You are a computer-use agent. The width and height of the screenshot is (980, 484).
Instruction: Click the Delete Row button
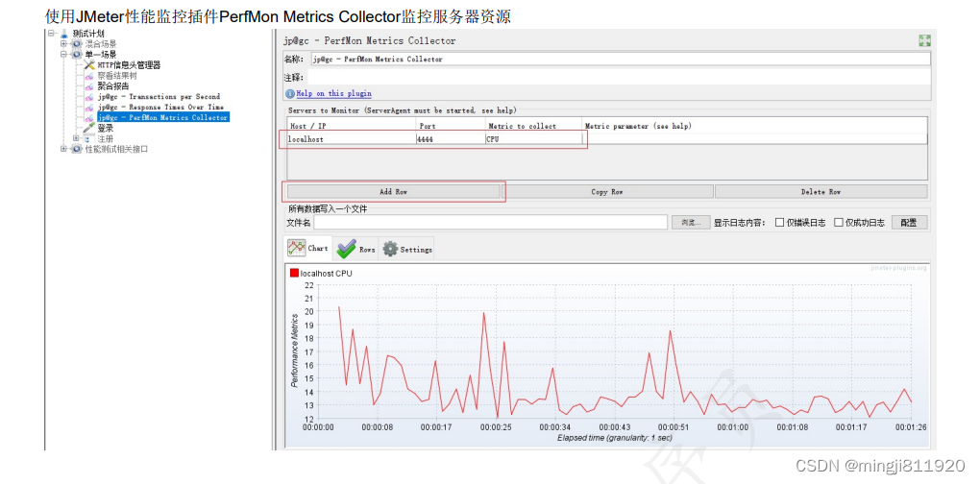821,192
